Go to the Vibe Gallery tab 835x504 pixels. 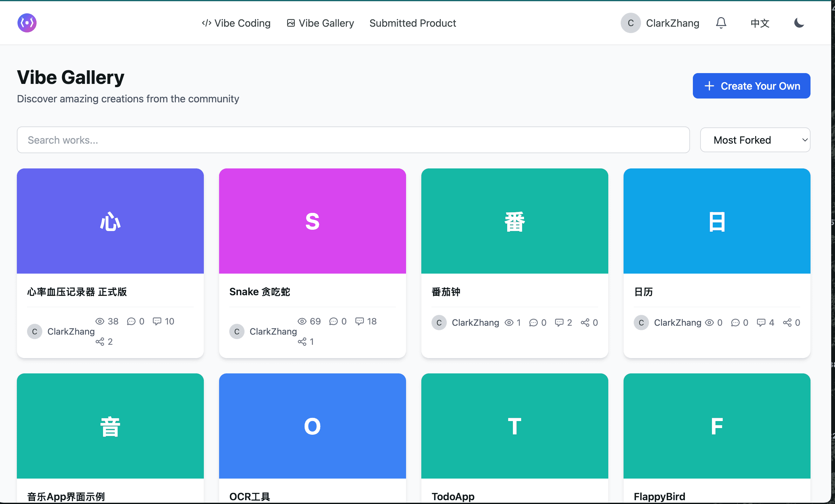tap(320, 23)
